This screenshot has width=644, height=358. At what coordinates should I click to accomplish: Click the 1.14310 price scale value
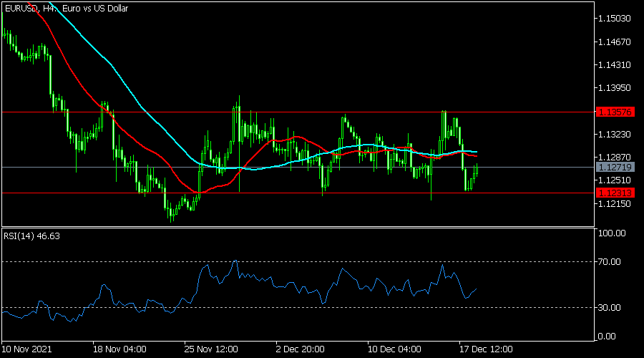(615, 64)
